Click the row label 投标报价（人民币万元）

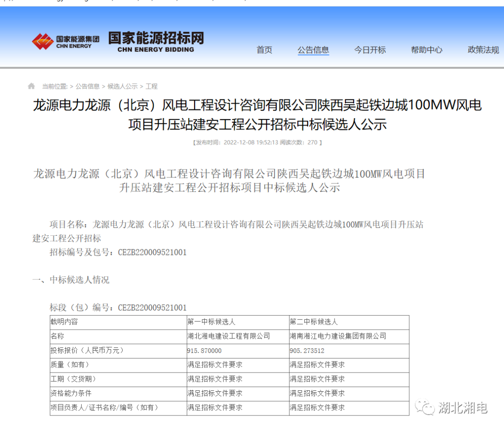pos(87,350)
